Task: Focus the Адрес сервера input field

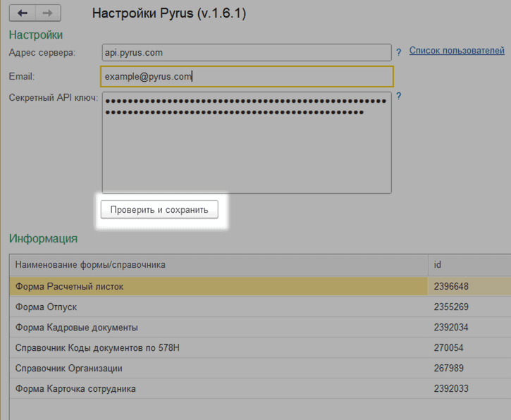Action: tap(245, 52)
